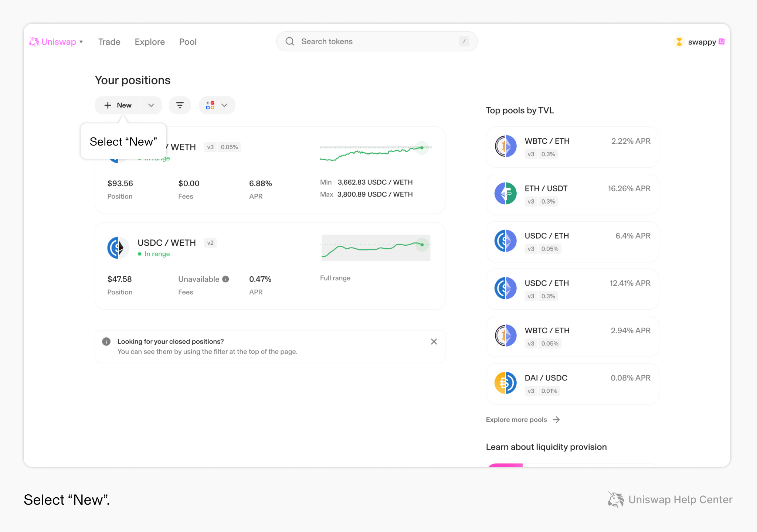Click the New position button
The height and width of the screenshot is (532, 757).
(x=118, y=105)
